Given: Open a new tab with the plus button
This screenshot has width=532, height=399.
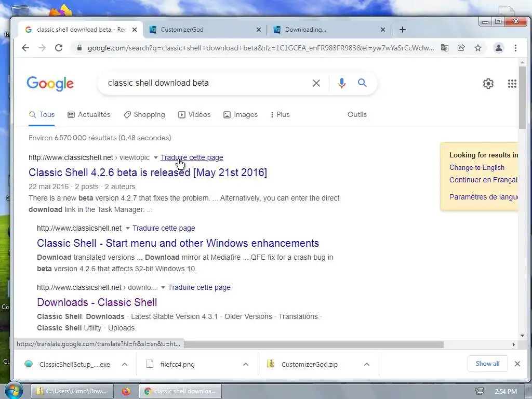Looking at the screenshot, I should [x=403, y=30].
